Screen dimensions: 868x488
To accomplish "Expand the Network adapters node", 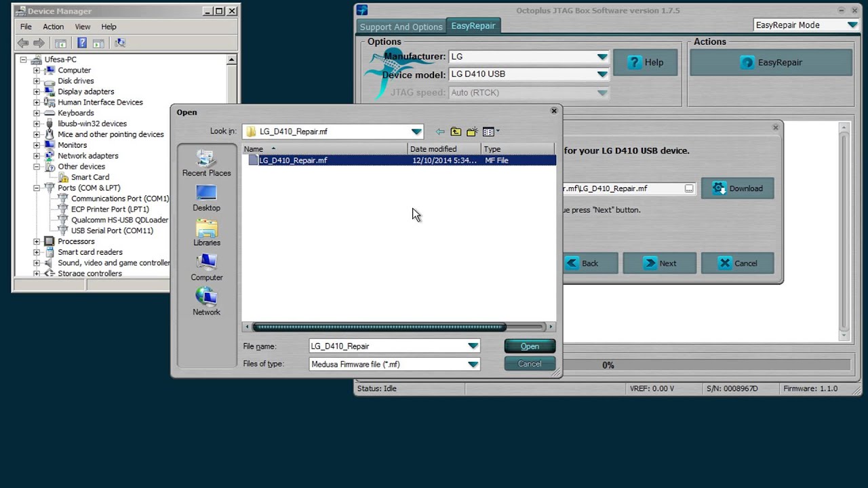I will point(37,156).
